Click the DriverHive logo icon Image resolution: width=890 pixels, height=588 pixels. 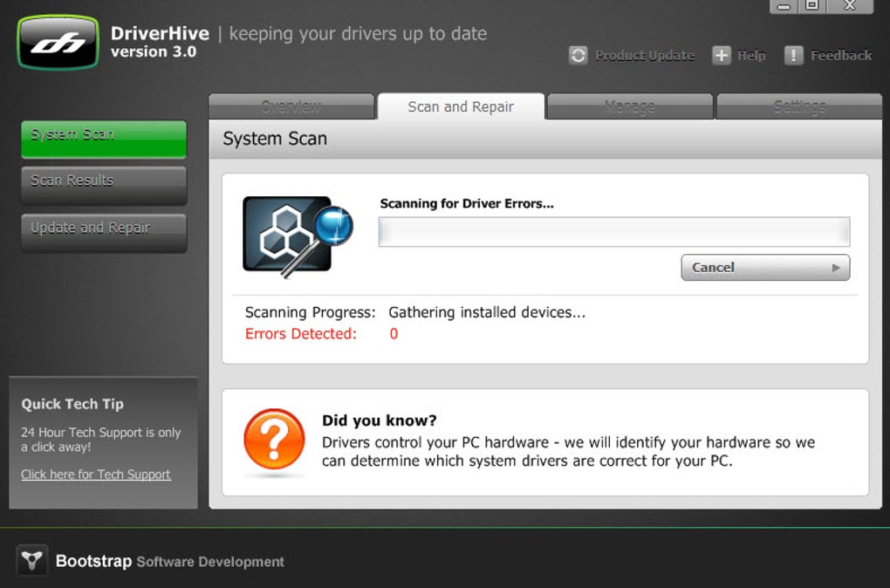(58, 43)
